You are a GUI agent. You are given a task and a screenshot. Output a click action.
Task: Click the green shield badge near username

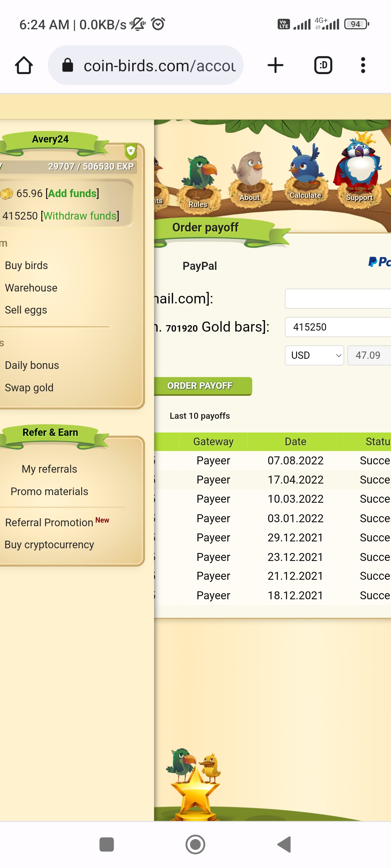pyautogui.click(x=131, y=151)
